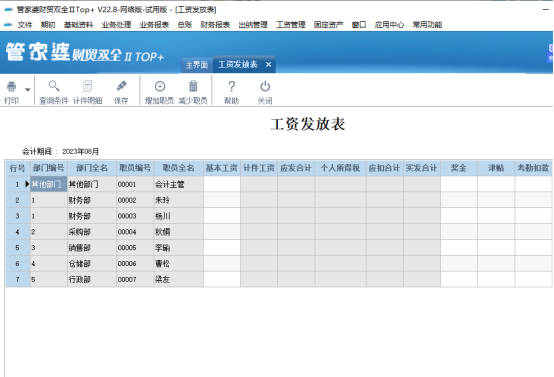Viewport: 554px width, 377px height.
Task: Open the 财务报表 menu
Action: point(215,25)
